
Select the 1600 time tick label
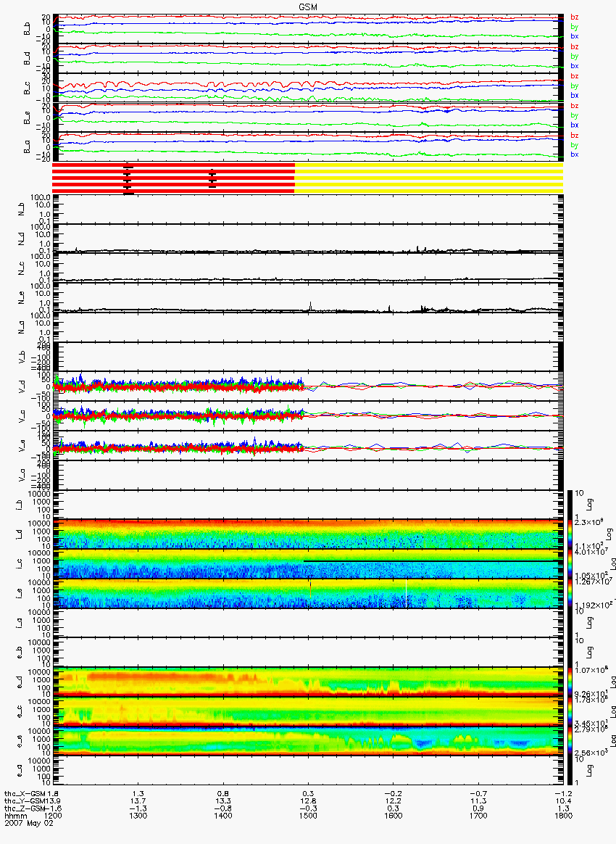[394, 816]
